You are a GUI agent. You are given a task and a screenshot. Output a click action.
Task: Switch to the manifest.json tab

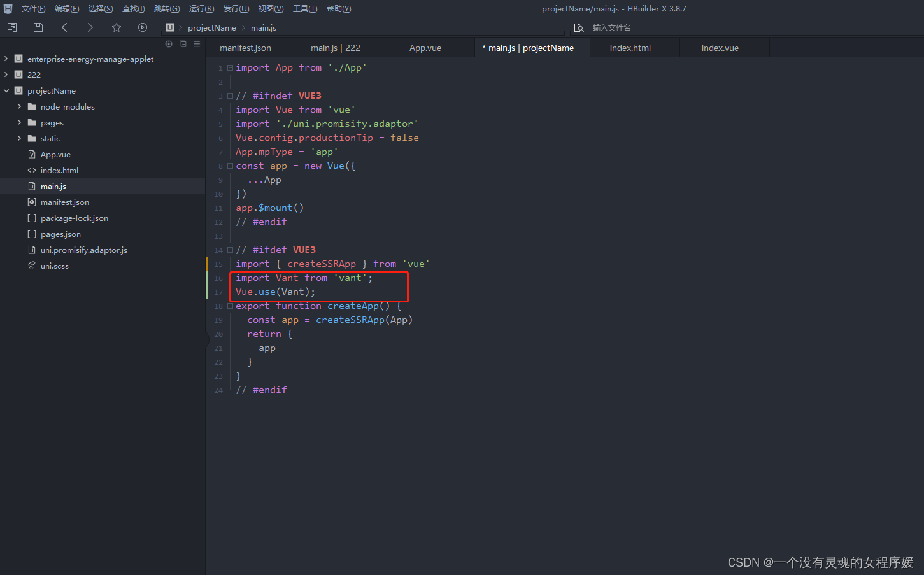pyautogui.click(x=251, y=48)
